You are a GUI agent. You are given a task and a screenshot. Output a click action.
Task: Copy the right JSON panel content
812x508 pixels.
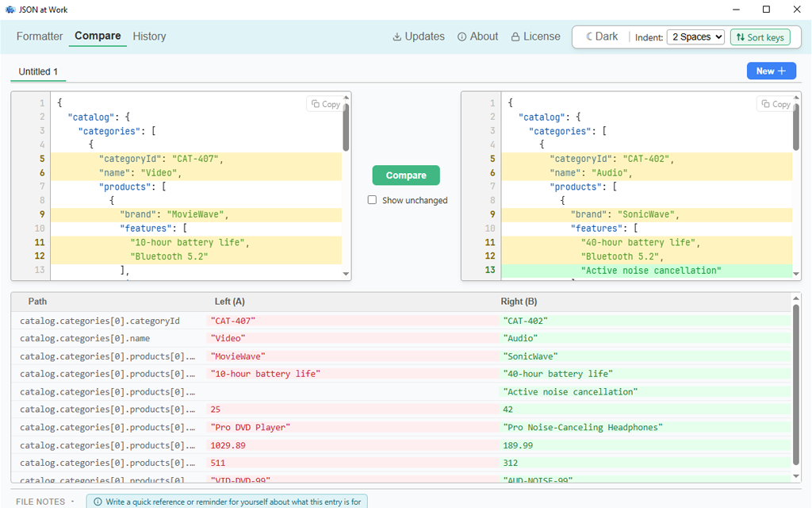(776, 104)
